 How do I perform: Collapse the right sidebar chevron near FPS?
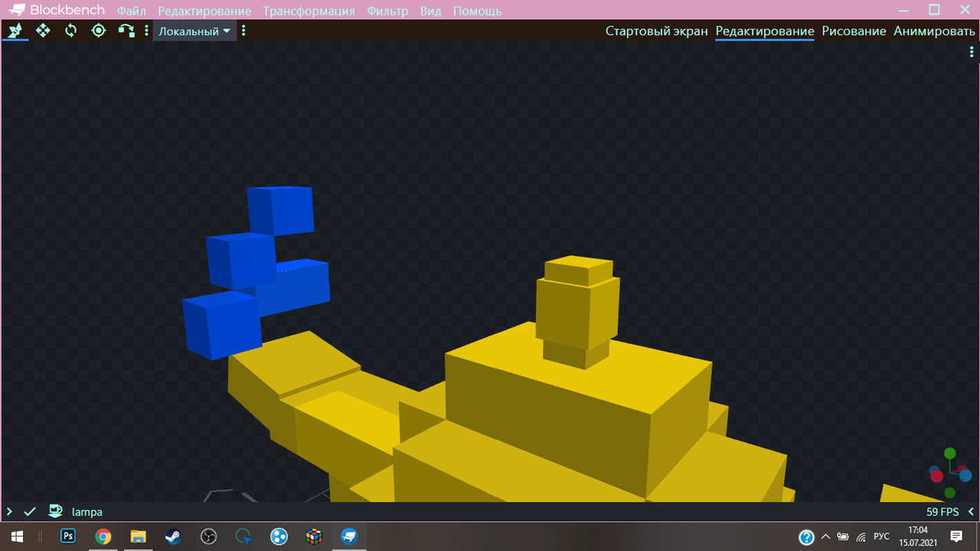click(971, 511)
